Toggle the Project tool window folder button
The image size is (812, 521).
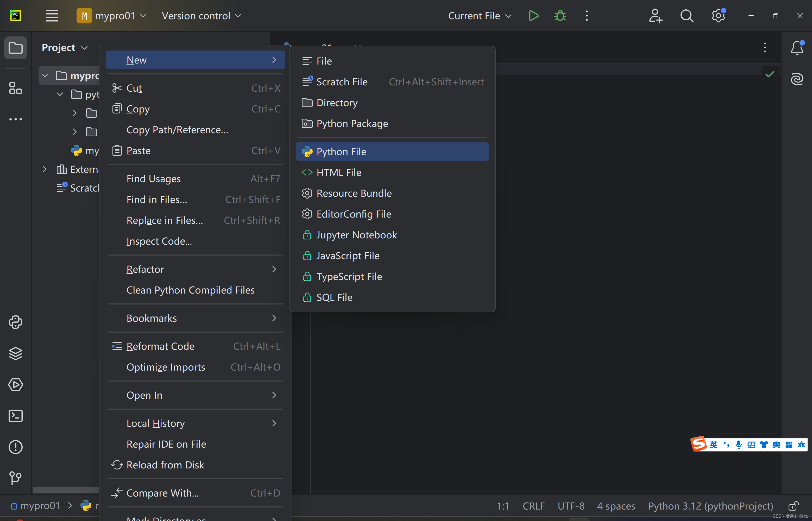coord(16,48)
